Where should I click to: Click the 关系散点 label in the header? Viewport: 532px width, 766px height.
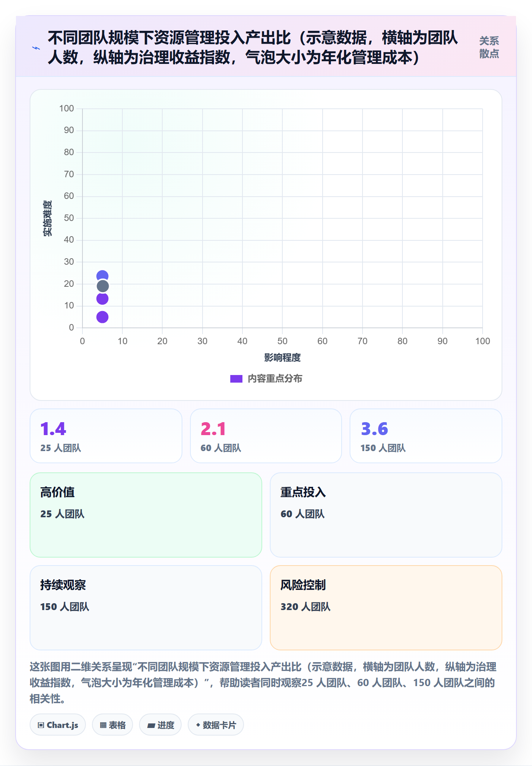click(x=489, y=47)
